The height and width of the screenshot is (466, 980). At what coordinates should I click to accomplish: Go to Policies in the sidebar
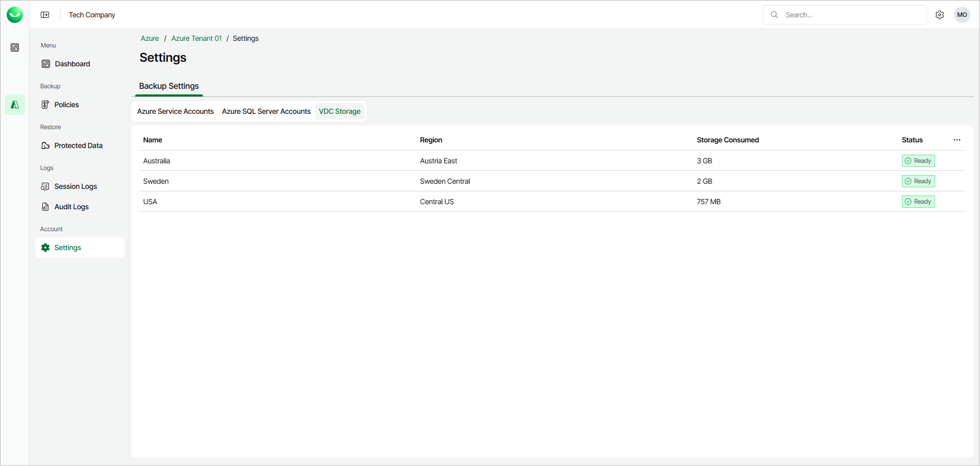click(x=66, y=105)
